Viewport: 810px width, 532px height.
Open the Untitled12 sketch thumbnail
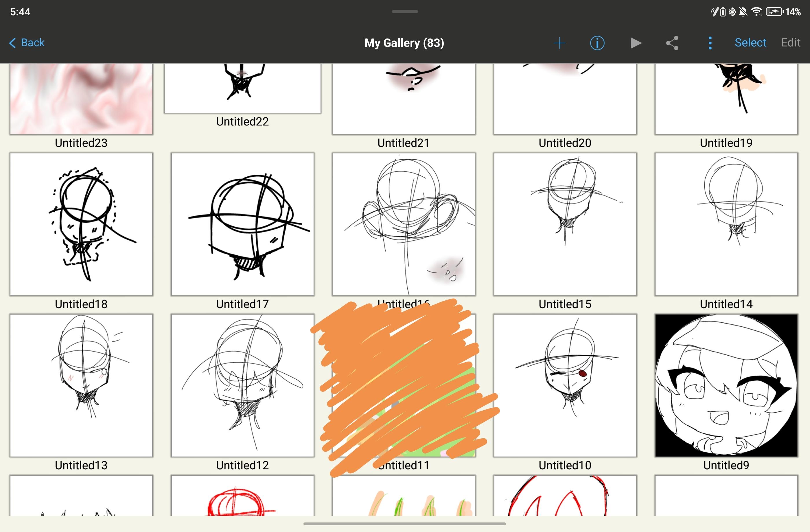243,385
